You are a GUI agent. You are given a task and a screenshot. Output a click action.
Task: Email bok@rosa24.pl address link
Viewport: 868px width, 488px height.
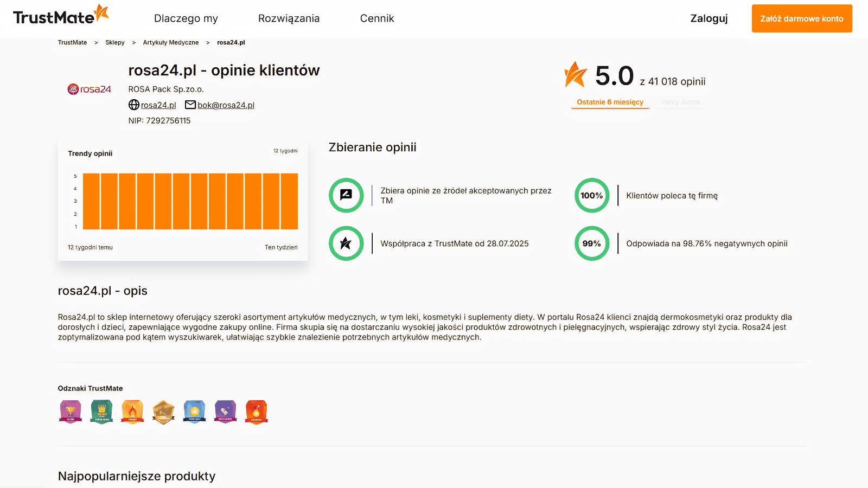(x=226, y=105)
